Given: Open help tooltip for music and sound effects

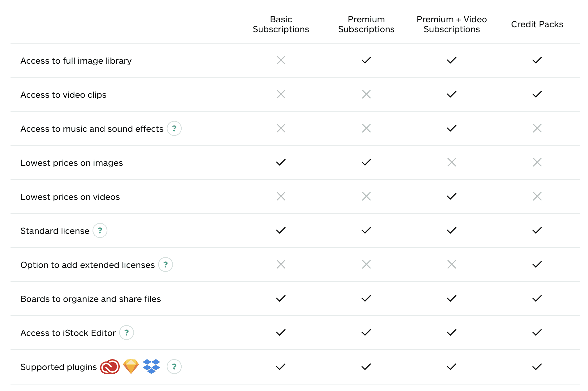Looking at the screenshot, I should click(x=174, y=128).
